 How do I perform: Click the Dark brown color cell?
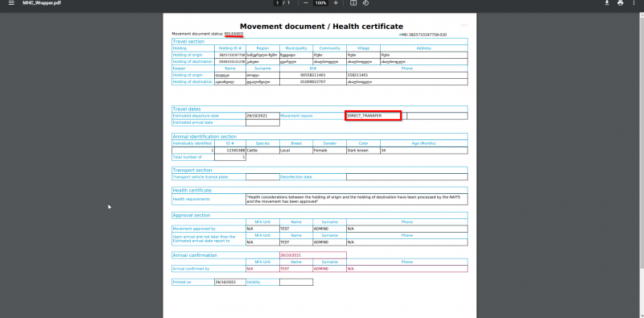(x=363, y=151)
